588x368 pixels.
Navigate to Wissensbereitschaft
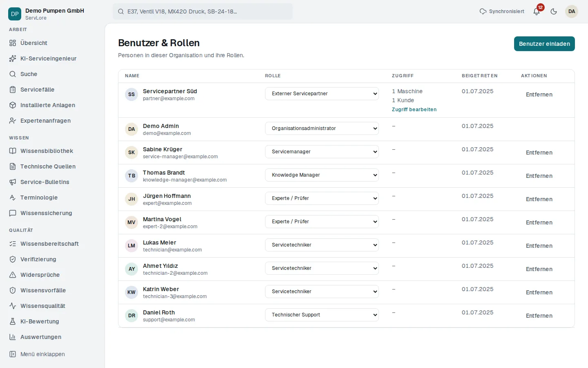52,244
